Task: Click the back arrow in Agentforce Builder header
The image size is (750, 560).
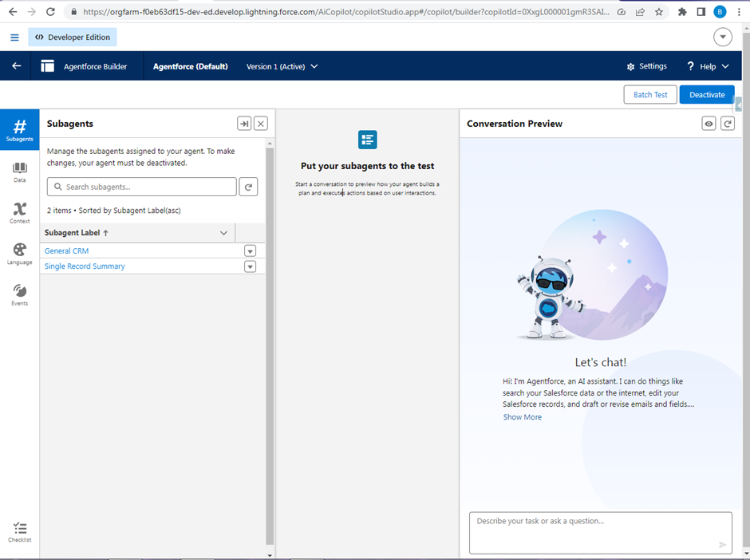Action: (16, 66)
